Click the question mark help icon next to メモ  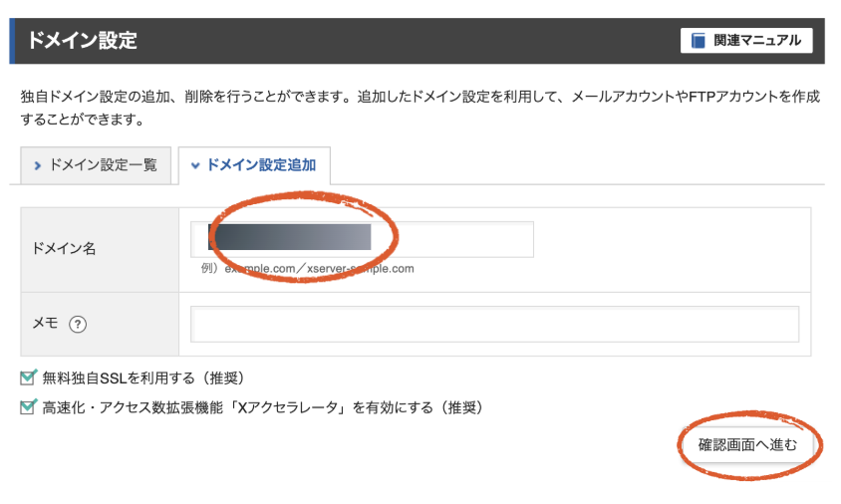[x=78, y=324]
